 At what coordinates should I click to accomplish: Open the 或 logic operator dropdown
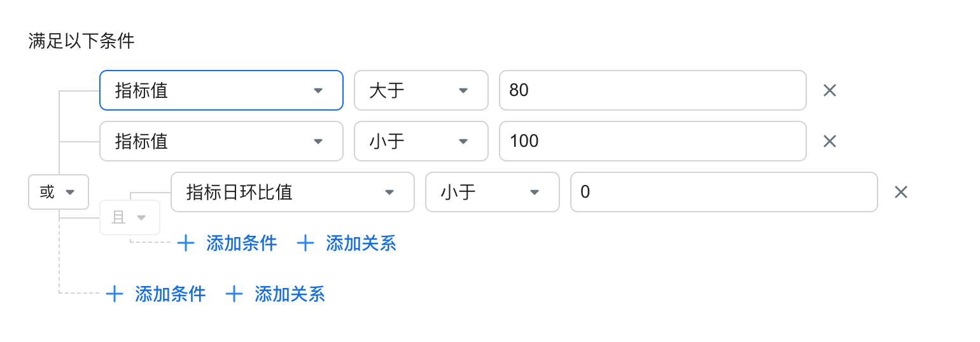point(59,192)
